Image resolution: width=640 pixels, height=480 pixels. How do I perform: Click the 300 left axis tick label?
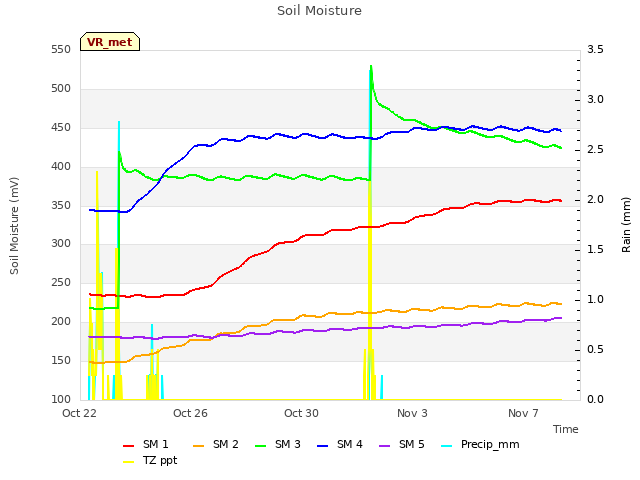(61, 244)
